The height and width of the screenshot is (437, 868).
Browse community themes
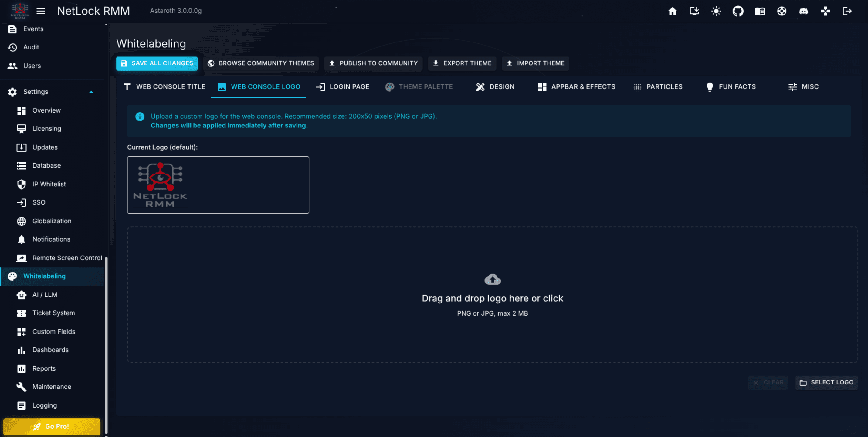coord(261,63)
